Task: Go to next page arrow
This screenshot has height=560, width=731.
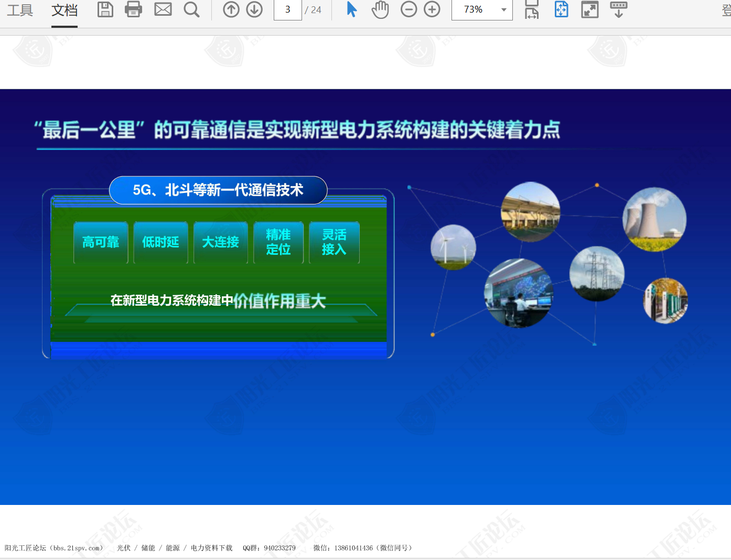Action: 254,9
